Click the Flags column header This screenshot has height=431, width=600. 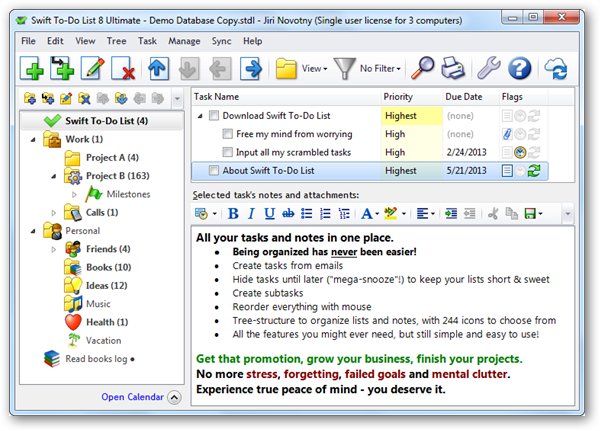[523, 97]
